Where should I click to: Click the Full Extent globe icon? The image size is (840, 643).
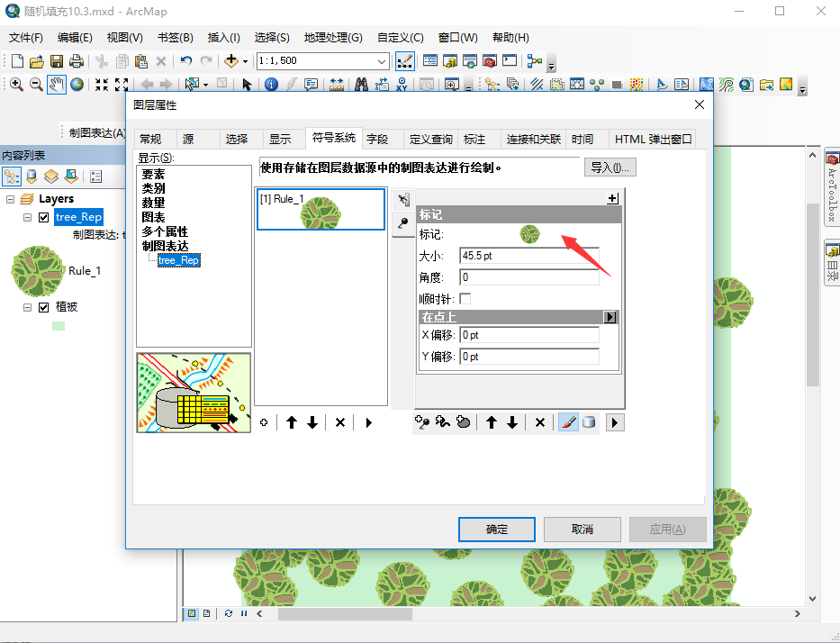pyautogui.click(x=77, y=85)
